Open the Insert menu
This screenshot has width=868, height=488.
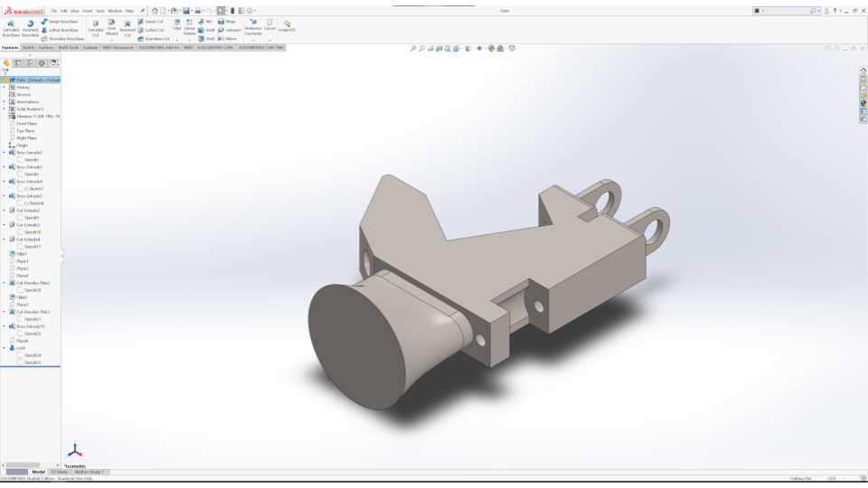click(88, 11)
